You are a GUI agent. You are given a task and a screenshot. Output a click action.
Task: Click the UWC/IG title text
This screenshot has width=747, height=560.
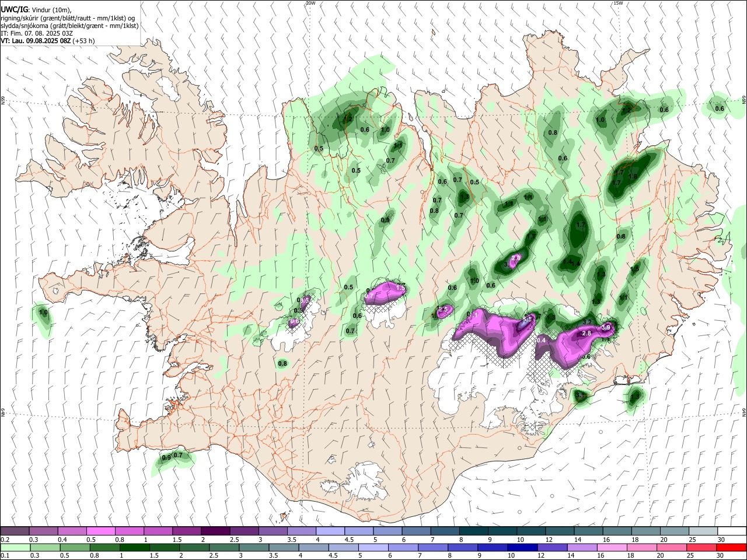point(13,9)
